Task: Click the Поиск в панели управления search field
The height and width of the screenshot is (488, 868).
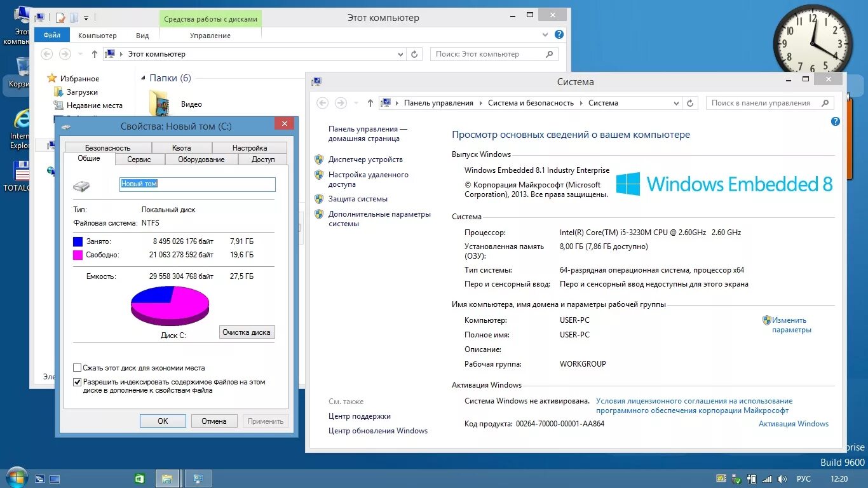Action: (770, 103)
